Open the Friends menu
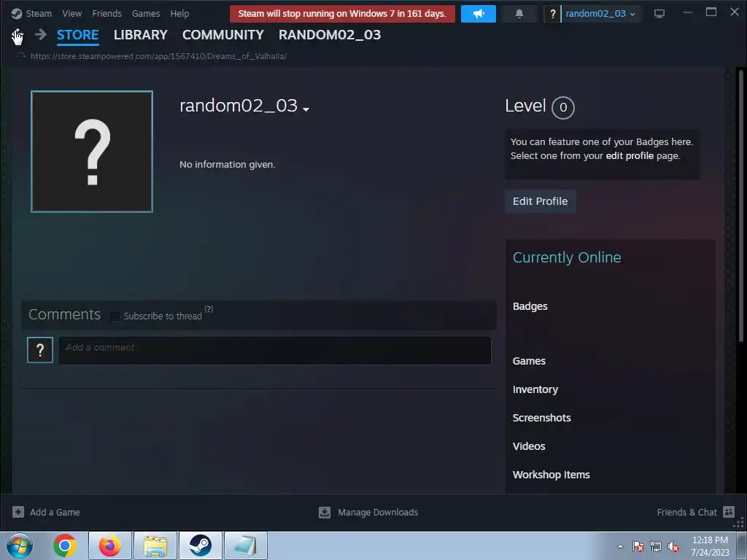This screenshot has width=747, height=560. (107, 13)
